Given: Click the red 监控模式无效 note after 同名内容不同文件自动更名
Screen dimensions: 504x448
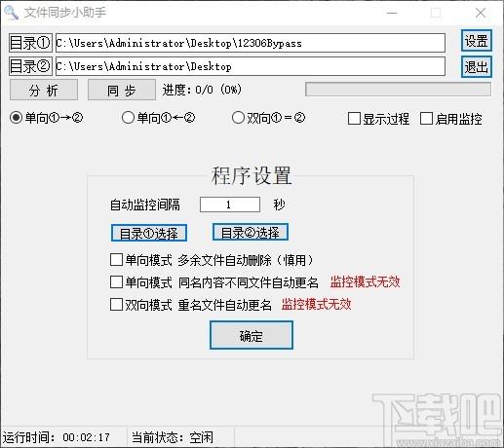Looking at the screenshot, I should (x=365, y=281).
